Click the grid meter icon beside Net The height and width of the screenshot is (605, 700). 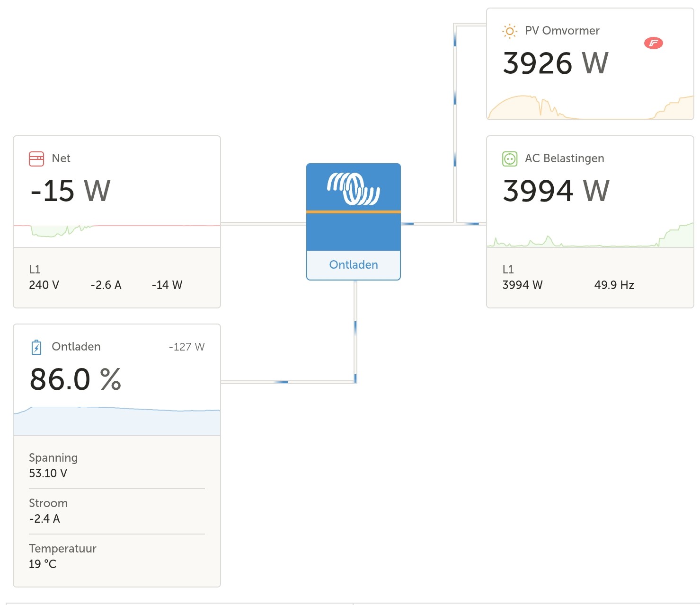(x=36, y=158)
